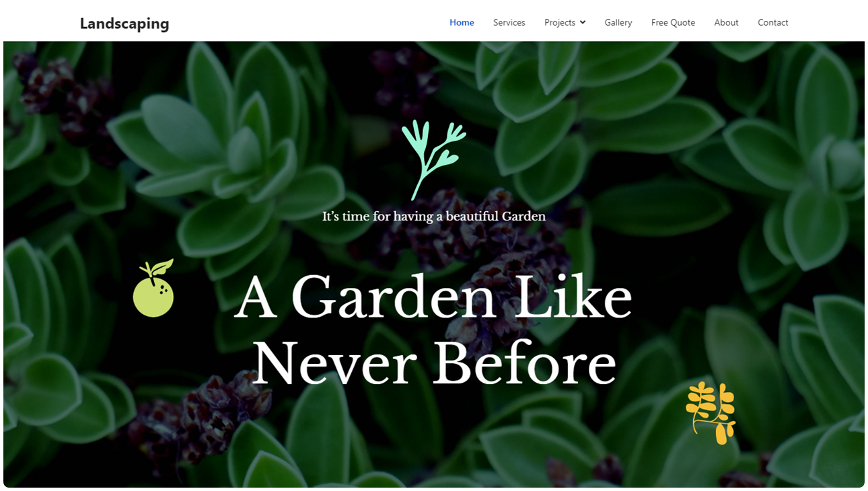Select the word Garden in headline
The height and width of the screenshot is (491, 868).
394,297
